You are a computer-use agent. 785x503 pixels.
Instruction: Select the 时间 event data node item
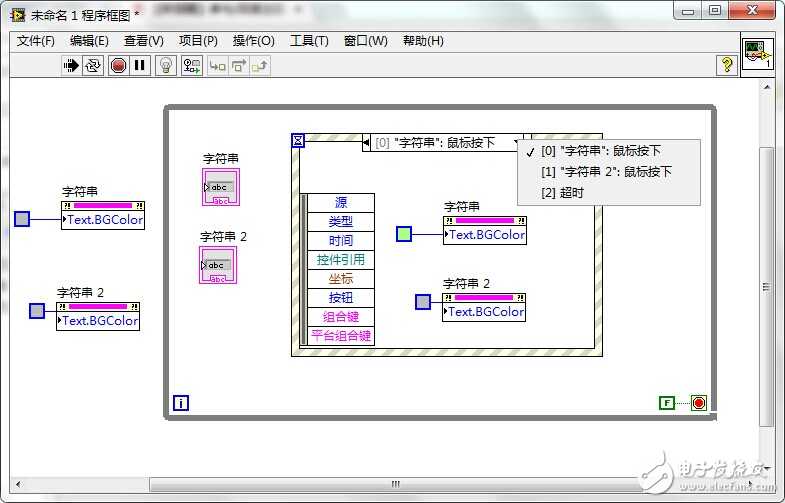coord(340,241)
